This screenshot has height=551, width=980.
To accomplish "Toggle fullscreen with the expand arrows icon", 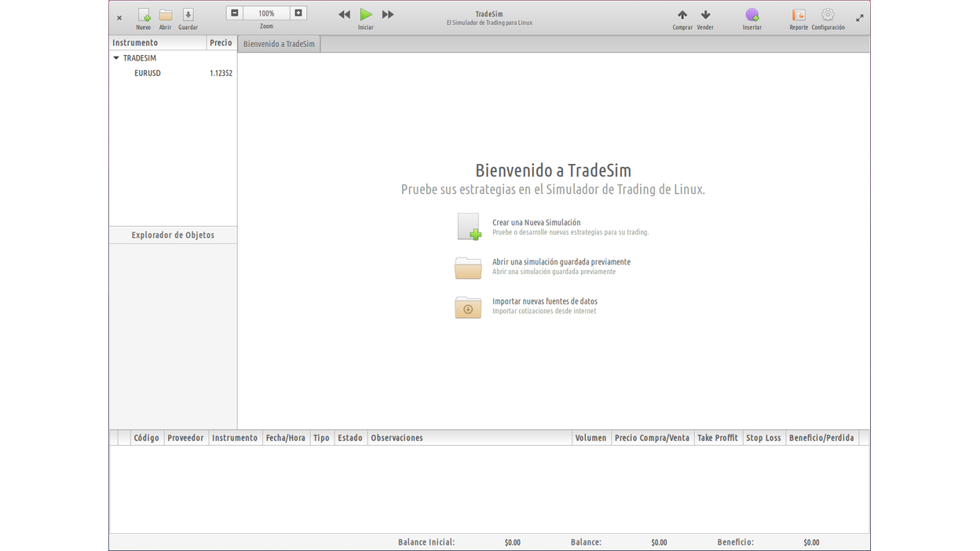I will pos(860,16).
